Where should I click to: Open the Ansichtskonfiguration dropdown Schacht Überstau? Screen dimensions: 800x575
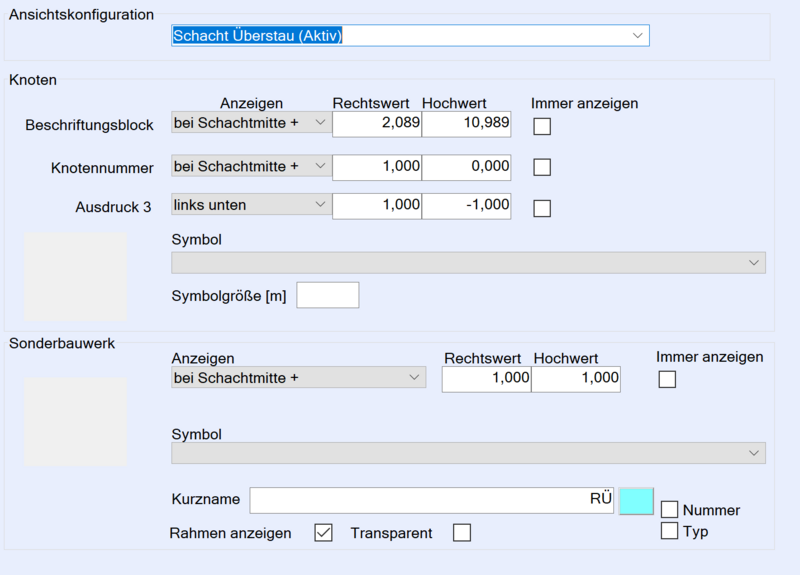410,36
